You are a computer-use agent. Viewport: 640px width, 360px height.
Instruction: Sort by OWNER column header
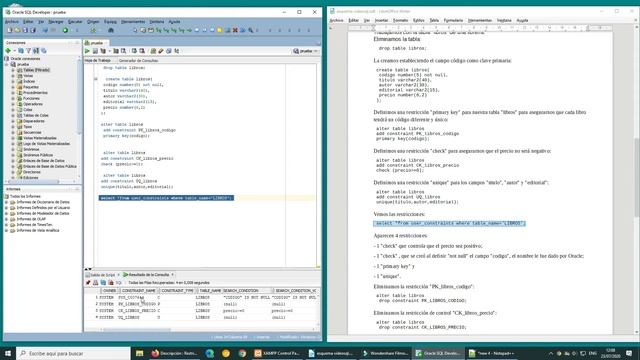tap(109, 291)
